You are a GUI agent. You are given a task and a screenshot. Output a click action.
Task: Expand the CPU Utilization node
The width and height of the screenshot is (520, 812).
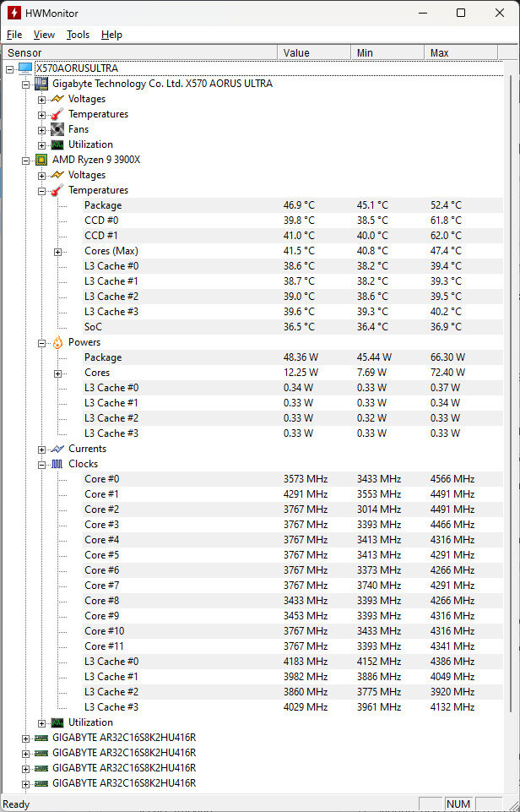pyautogui.click(x=42, y=723)
